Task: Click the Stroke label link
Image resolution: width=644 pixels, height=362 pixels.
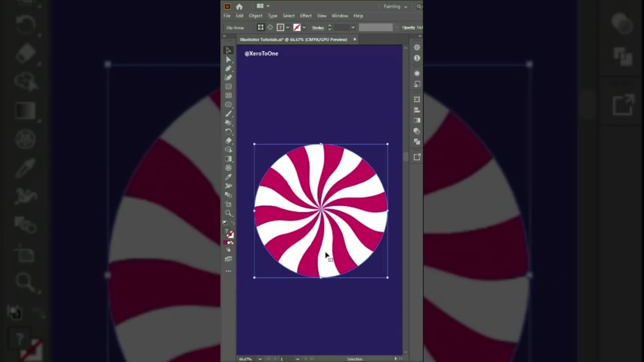Action: [x=318, y=28]
